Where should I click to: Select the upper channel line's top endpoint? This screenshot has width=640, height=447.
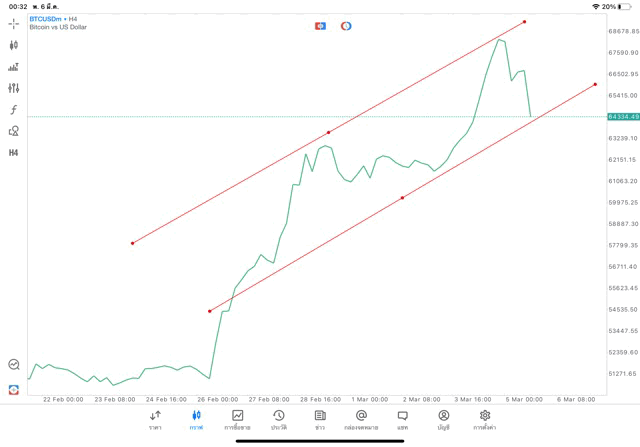[x=525, y=21]
